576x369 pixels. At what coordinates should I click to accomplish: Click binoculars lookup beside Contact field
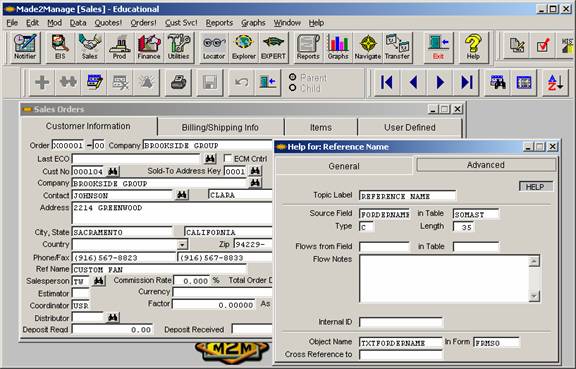click(182, 195)
